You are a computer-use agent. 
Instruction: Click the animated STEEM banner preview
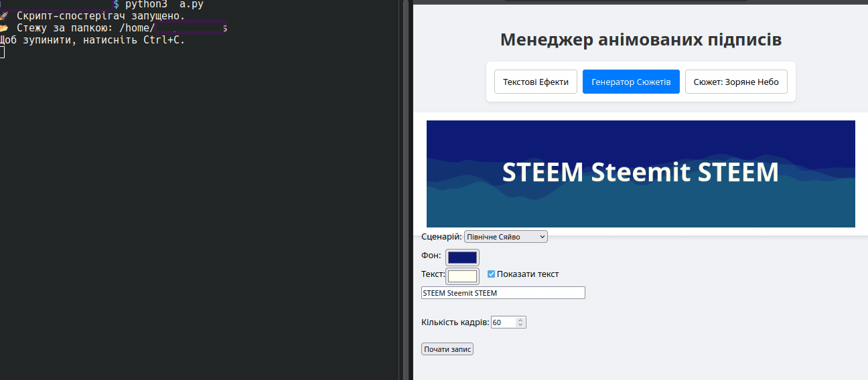pos(640,174)
